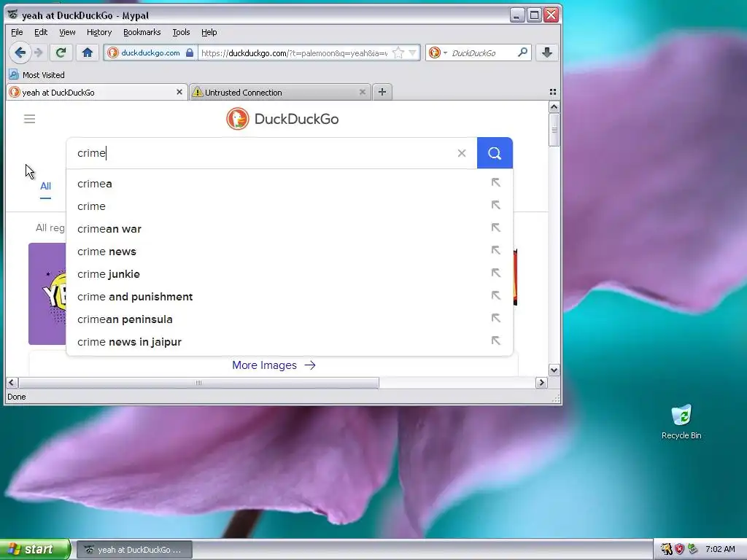Go back with the browser Back arrow
747x560 pixels.
pyautogui.click(x=20, y=52)
